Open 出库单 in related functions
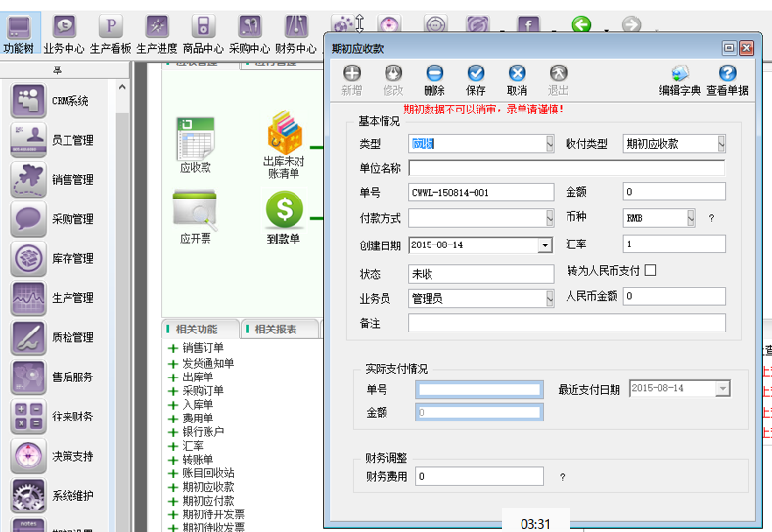 click(198, 377)
